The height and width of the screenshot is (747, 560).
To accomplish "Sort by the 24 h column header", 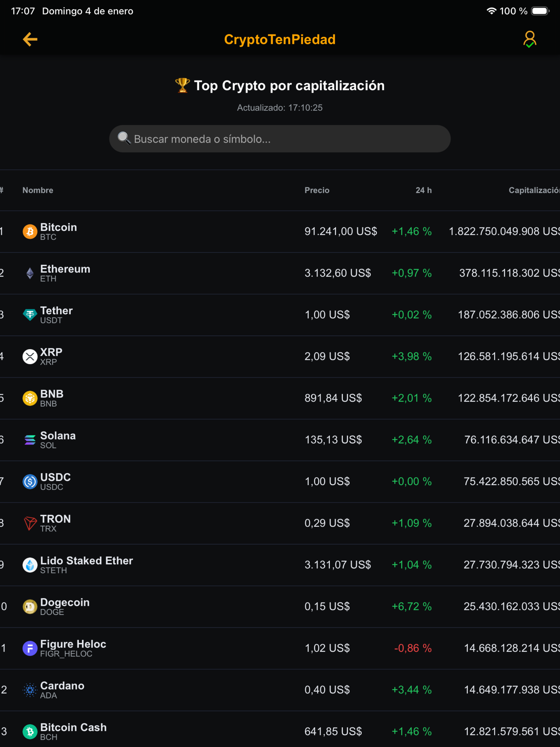I will click(x=424, y=190).
